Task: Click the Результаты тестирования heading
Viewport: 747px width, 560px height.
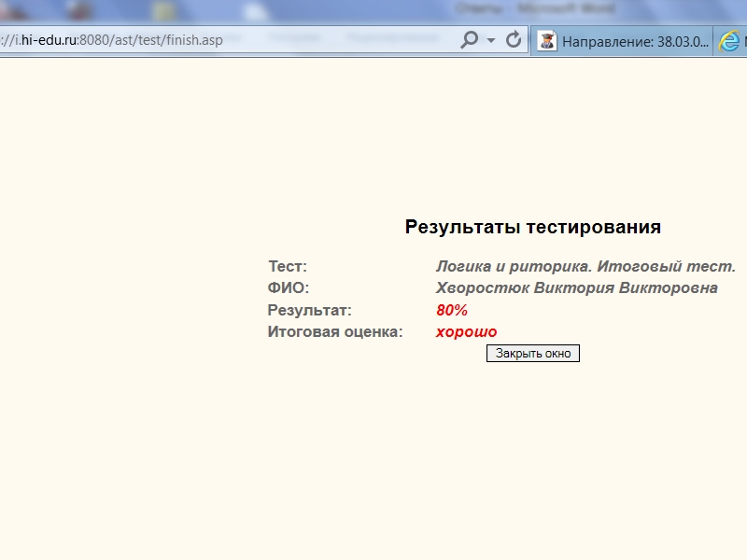Action: click(x=532, y=227)
